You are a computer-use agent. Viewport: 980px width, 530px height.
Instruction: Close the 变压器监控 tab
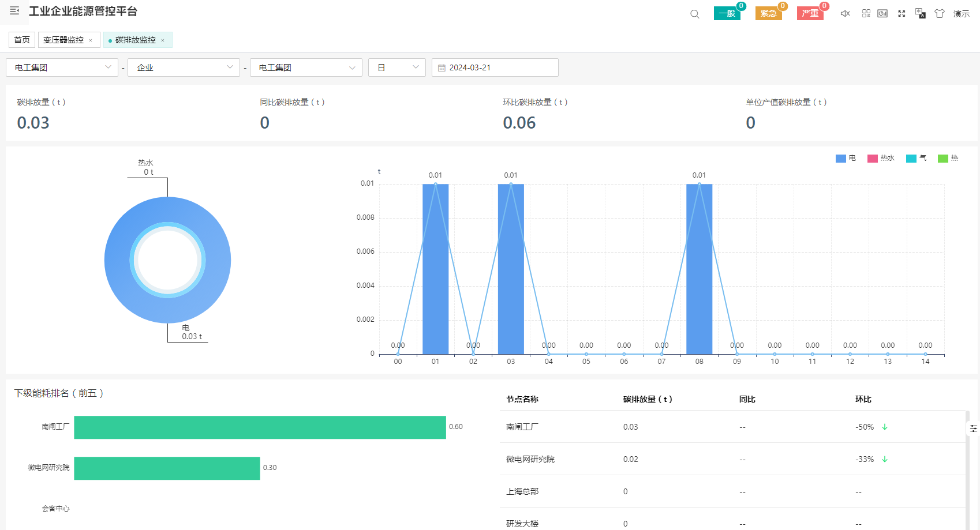(x=91, y=40)
